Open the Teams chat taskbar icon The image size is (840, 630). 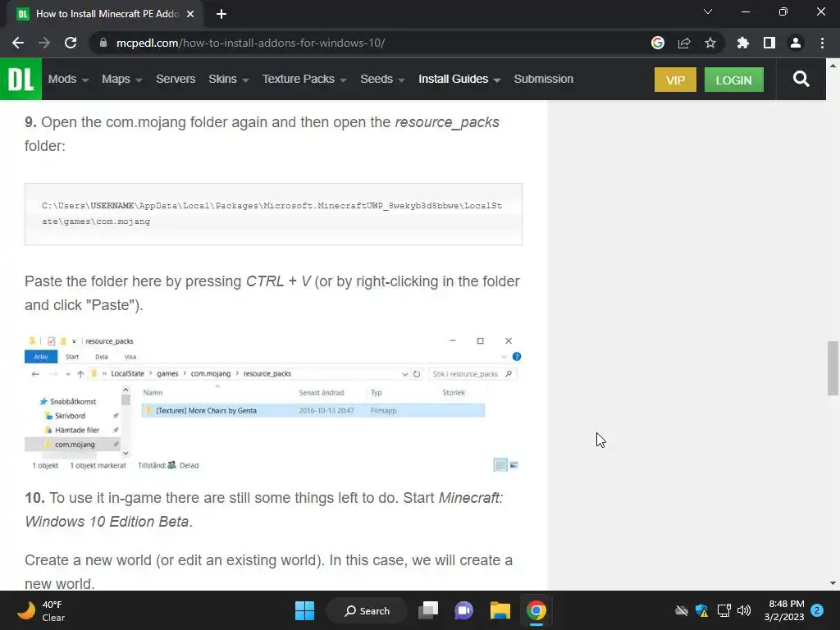pyautogui.click(x=464, y=610)
